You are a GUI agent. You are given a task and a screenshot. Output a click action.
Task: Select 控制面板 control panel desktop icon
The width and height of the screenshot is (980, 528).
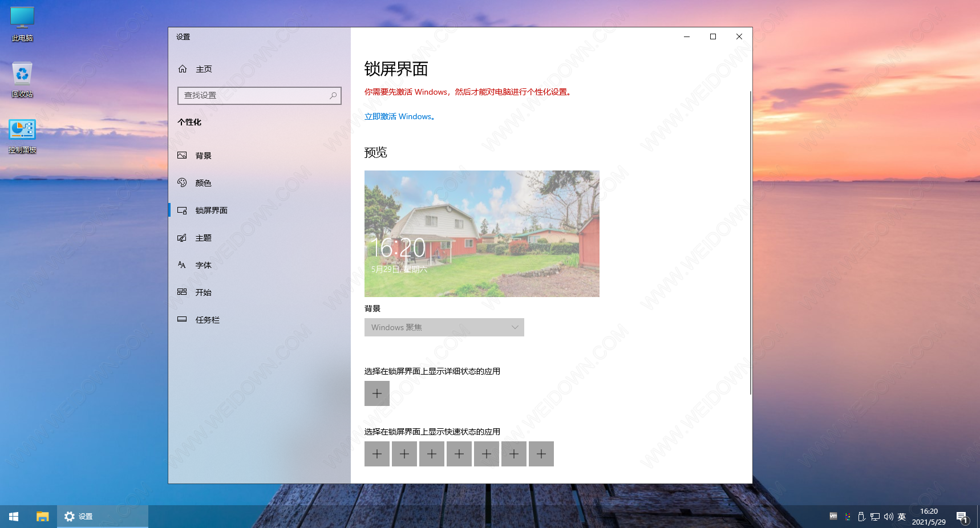(22, 136)
